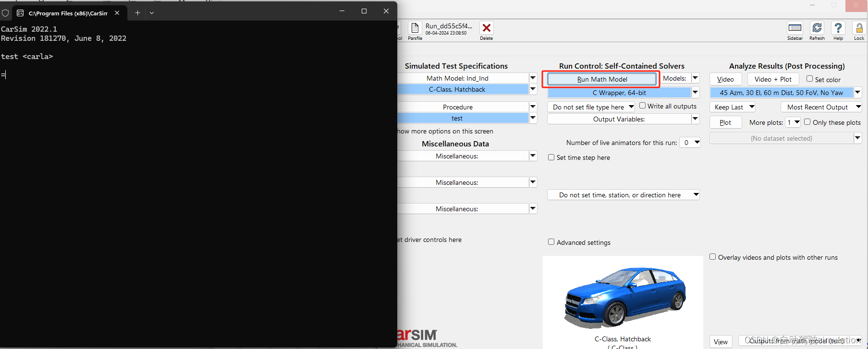Open live animators number dropdown
The width and height of the screenshot is (868, 349).
[x=690, y=143]
